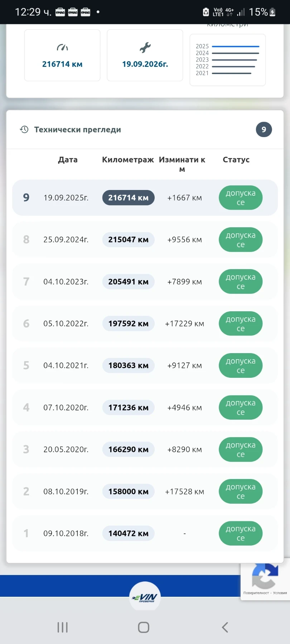The width and height of the screenshot is (290, 644).
Task: Tap the inspections count badge 9
Action: [x=264, y=130]
